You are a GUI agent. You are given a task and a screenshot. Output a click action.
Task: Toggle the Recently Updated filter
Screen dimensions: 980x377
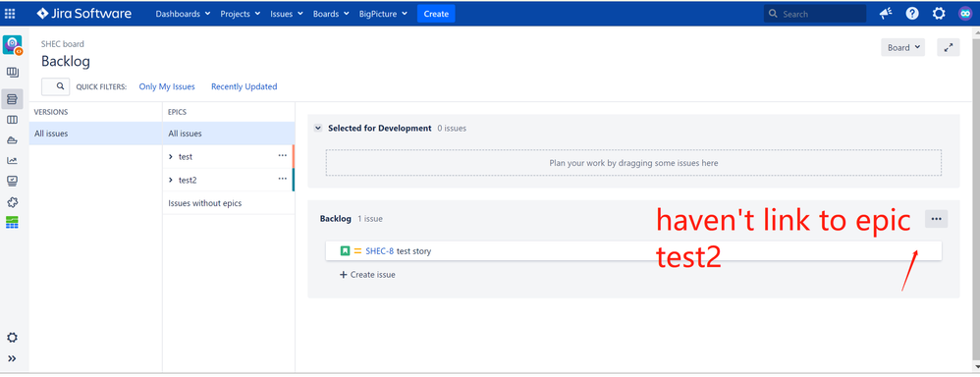[244, 87]
